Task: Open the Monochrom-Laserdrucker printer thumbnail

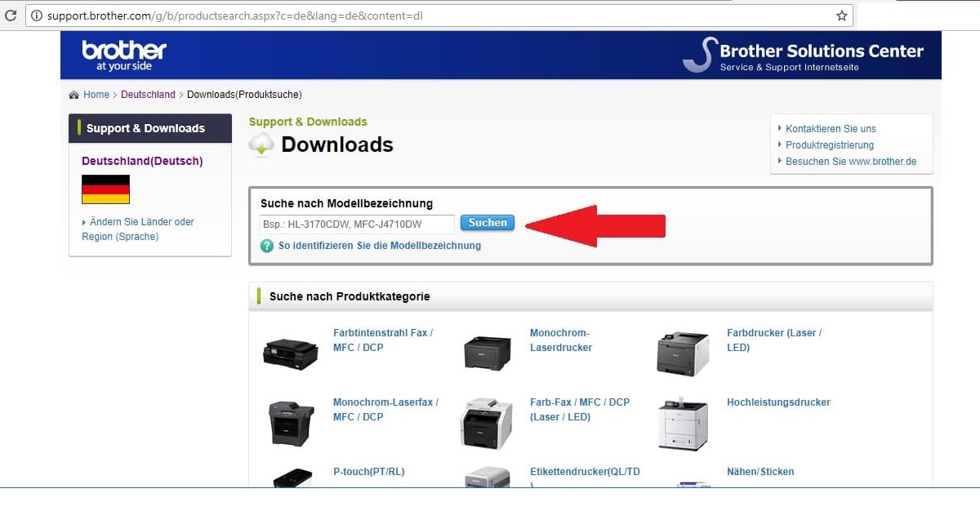Action: click(488, 353)
